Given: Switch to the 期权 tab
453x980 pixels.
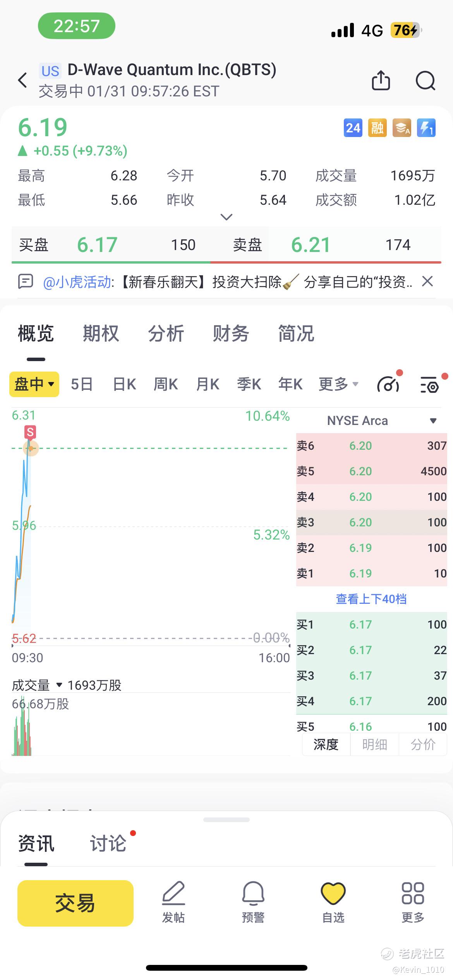Looking at the screenshot, I should tap(101, 333).
